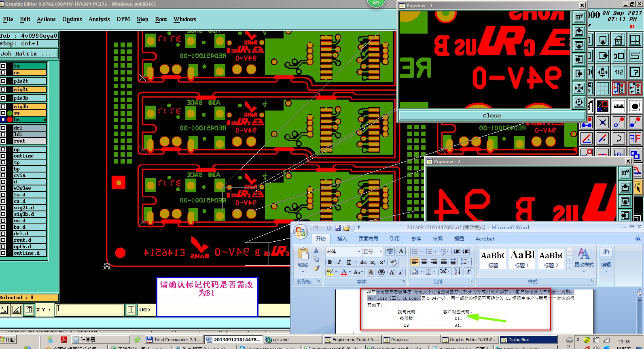644x349 pixels.
Task: Expand Word 段落 paragraph dialog launcher
Action: point(471,281)
